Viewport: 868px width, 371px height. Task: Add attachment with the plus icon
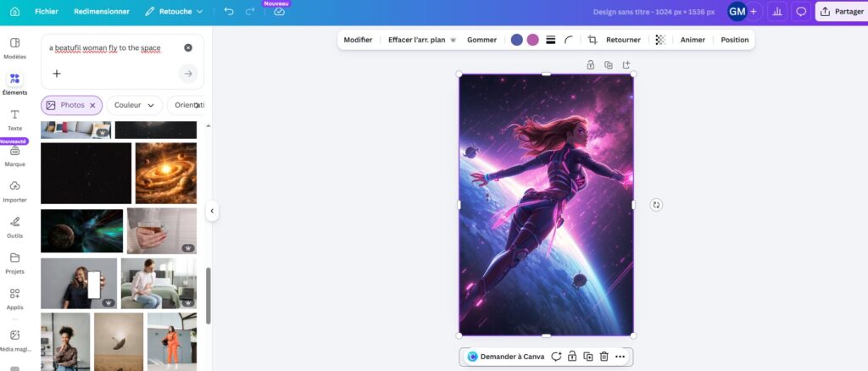click(57, 74)
